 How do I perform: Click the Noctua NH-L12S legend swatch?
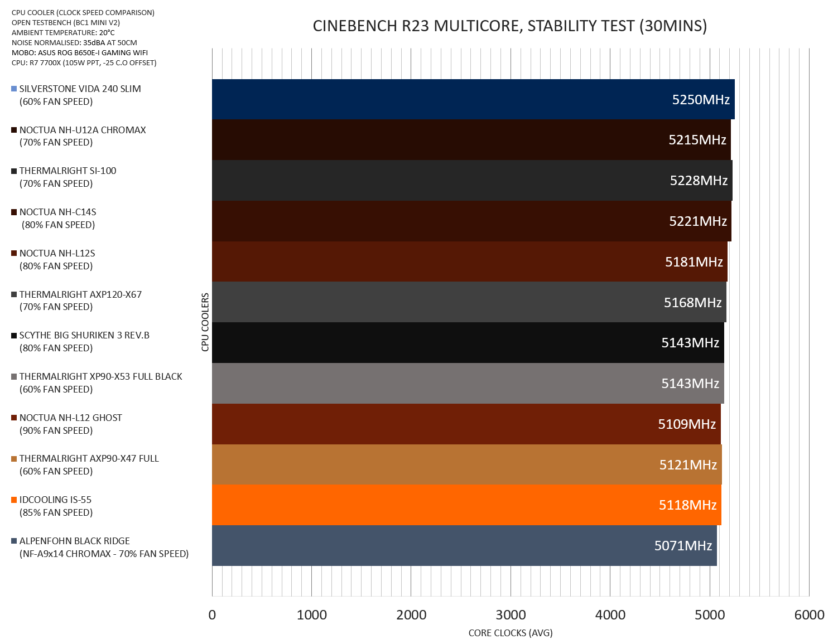point(14,253)
